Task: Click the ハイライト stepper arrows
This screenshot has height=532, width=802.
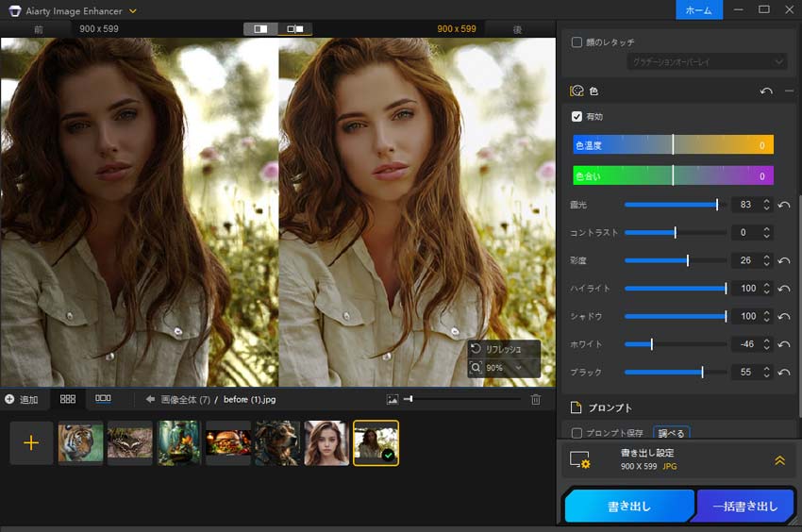Action: tap(766, 289)
